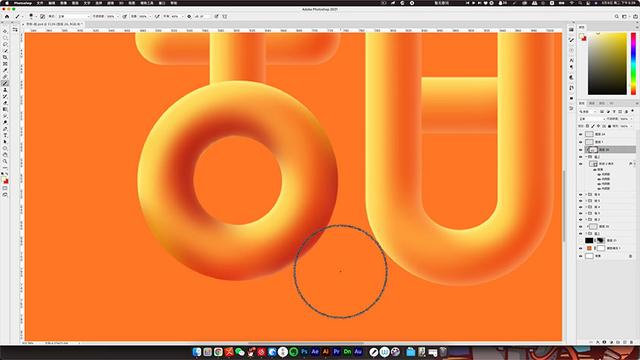Image resolution: width=640 pixels, height=360 pixels.
Task: Click the foreground color swatch in toolbar
Action: coord(4,179)
